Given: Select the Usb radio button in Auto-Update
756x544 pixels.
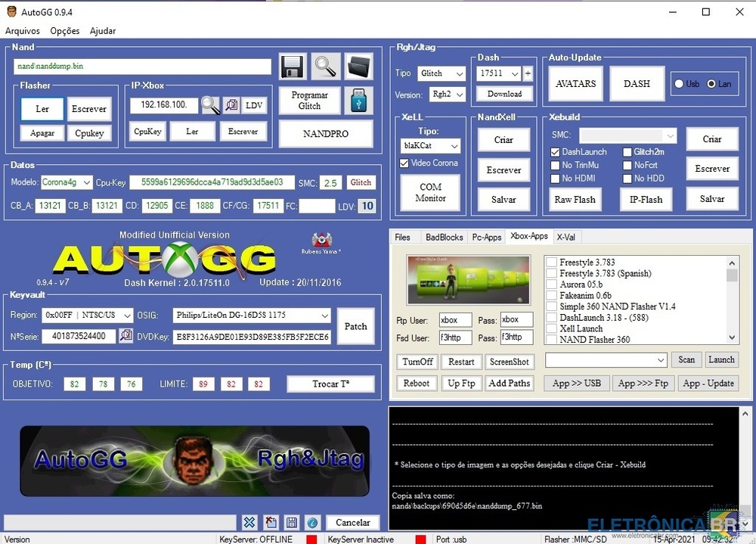Looking at the screenshot, I should click(679, 84).
